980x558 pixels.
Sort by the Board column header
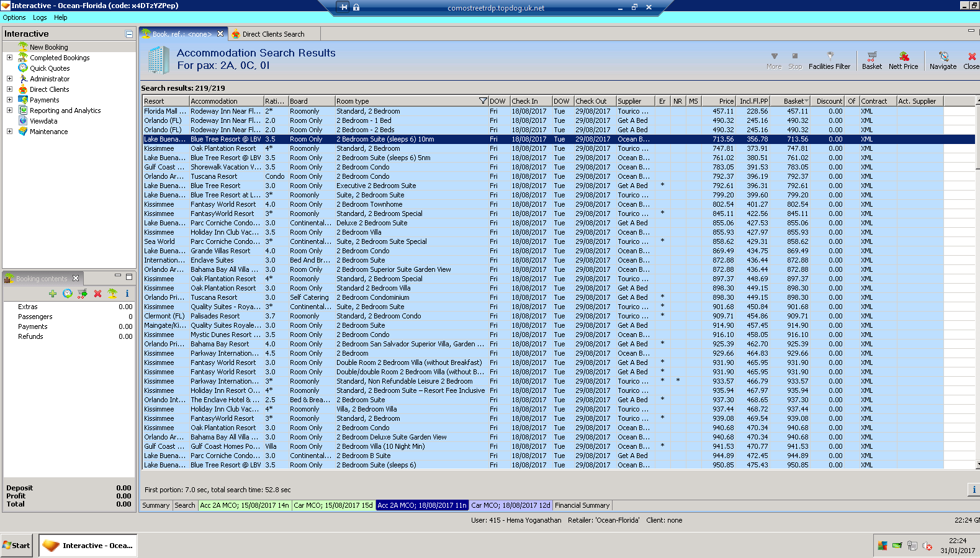point(312,101)
